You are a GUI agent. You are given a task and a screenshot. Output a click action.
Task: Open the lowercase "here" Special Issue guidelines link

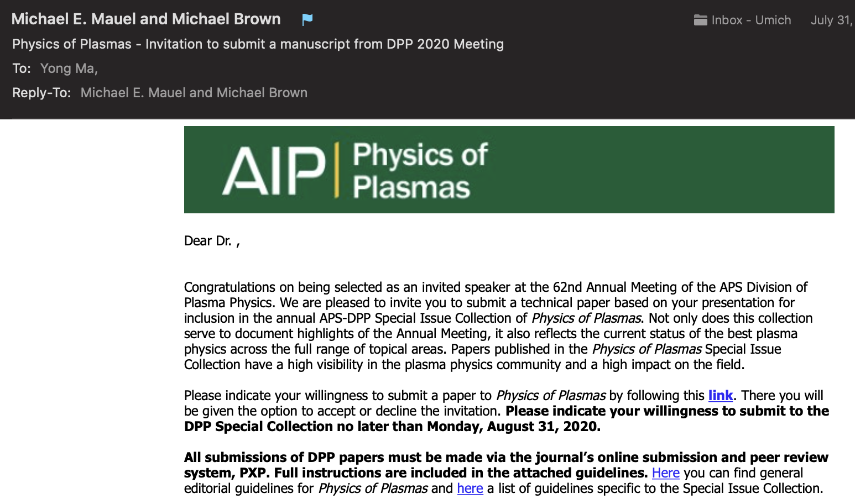pyautogui.click(x=470, y=489)
